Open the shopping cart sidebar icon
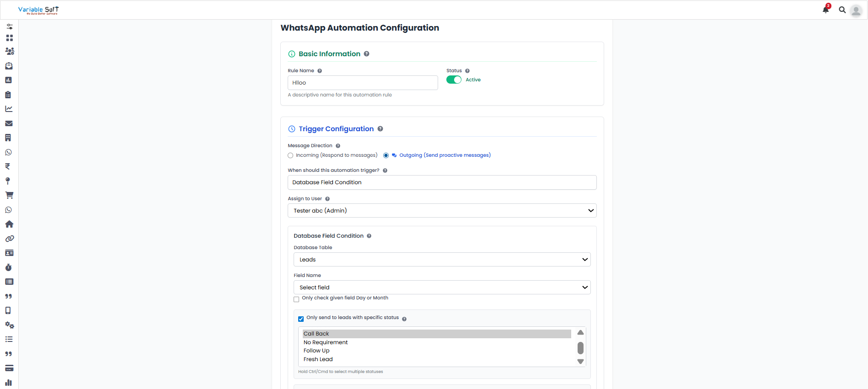The height and width of the screenshot is (389, 868). (x=9, y=195)
